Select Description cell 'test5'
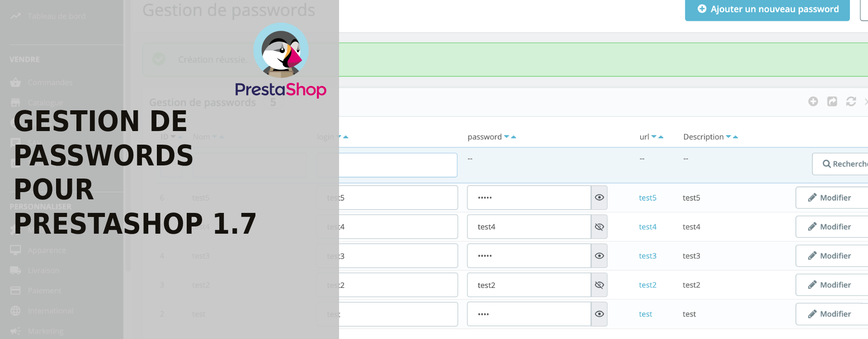This screenshot has height=339, width=868. tap(691, 198)
